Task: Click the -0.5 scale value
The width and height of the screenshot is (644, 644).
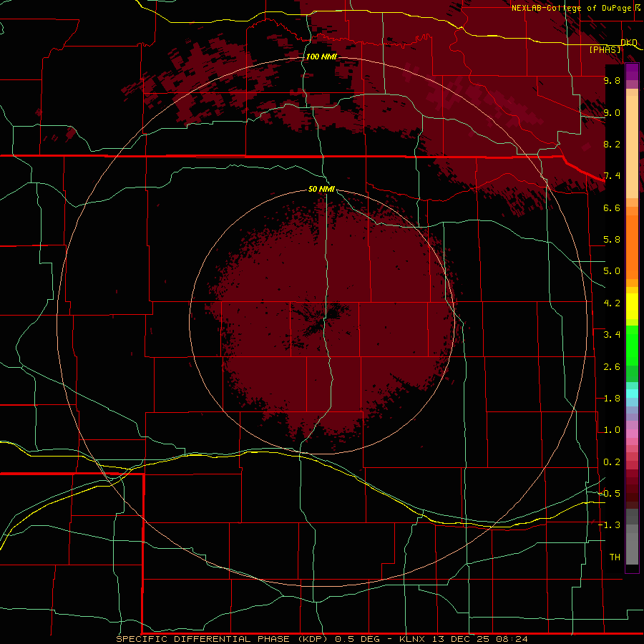Action: tap(609, 493)
